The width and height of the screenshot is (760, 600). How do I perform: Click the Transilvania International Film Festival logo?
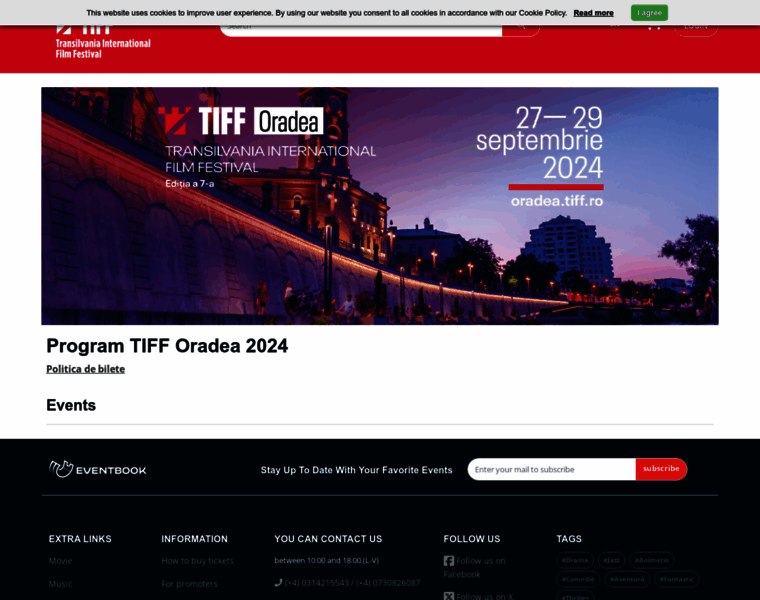[103, 42]
